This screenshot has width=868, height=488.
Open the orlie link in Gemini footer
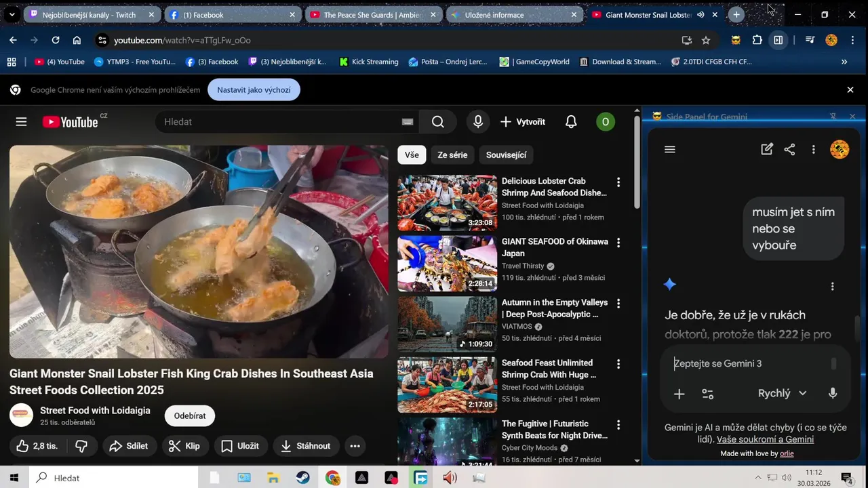click(x=787, y=454)
